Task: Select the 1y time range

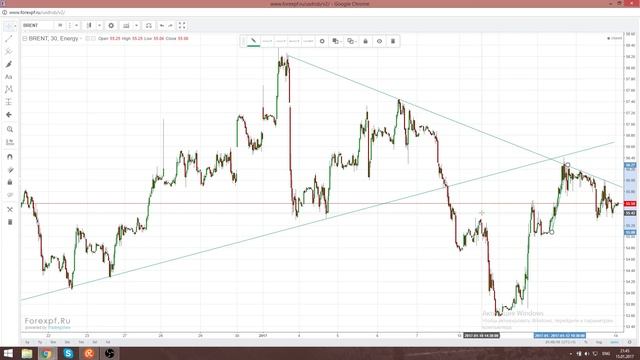Action: click(40, 342)
